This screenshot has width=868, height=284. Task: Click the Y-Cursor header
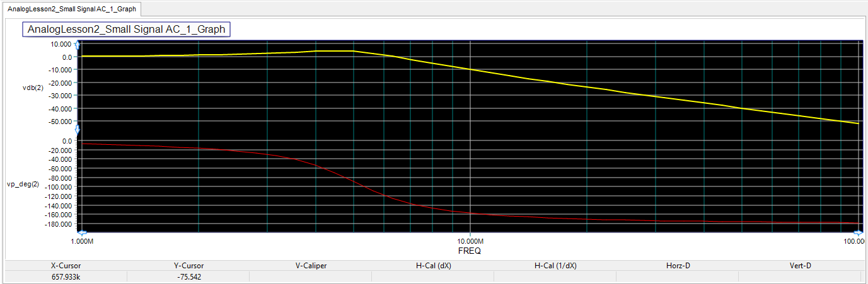[x=188, y=266]
